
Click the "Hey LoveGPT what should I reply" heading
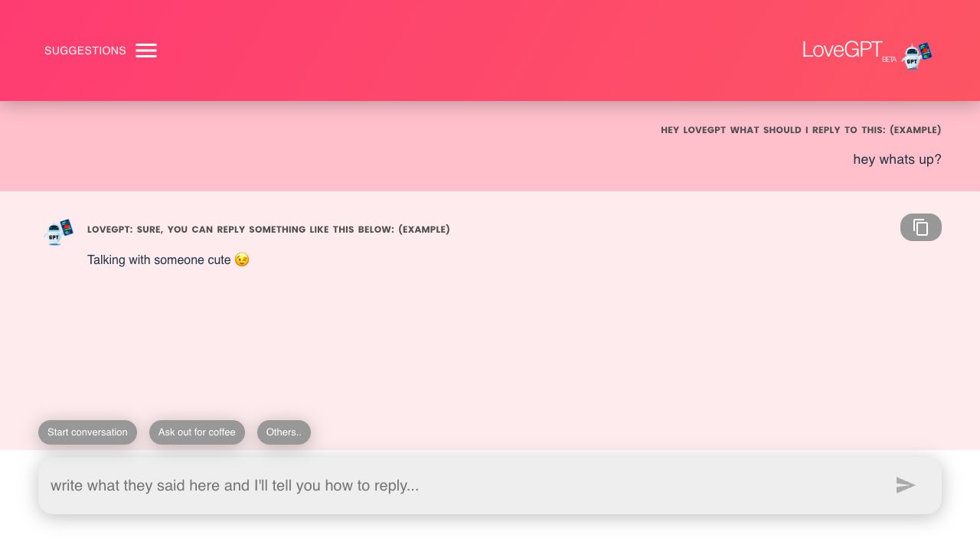(800, 130)
